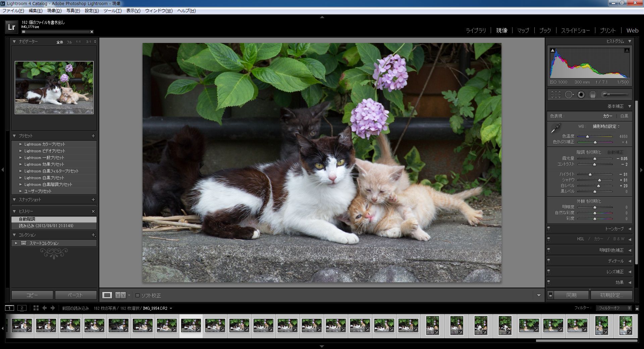Choose the Red Eye Correction tool

tap(581, 95)
